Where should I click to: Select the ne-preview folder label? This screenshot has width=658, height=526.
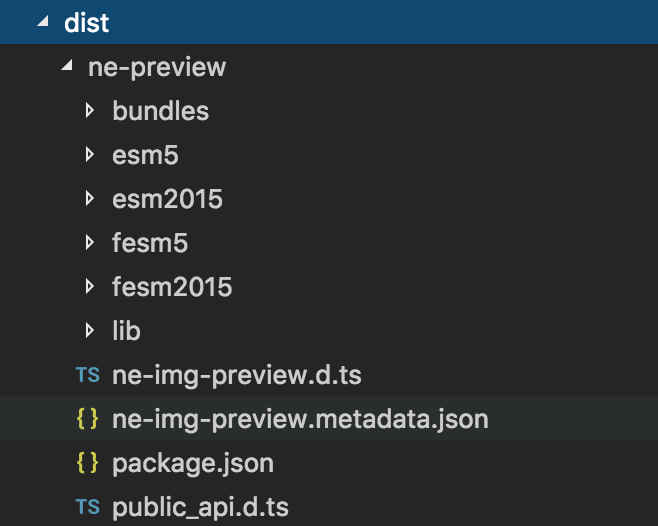click(x=156, y=67)
